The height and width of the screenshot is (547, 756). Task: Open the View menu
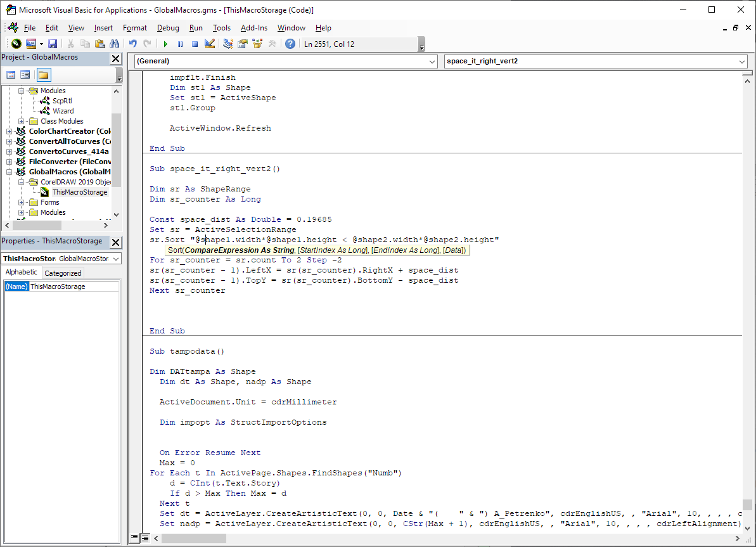coord(75,28)
